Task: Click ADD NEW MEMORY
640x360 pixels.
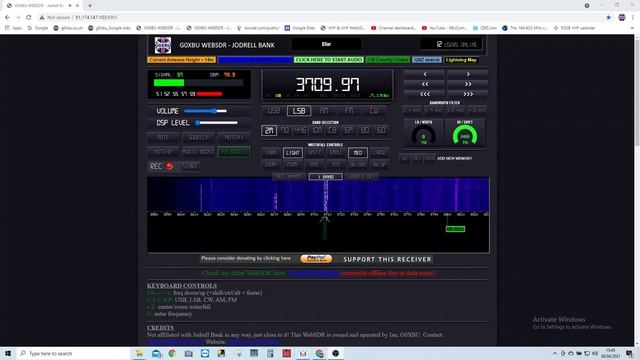Action: point(454,158)
